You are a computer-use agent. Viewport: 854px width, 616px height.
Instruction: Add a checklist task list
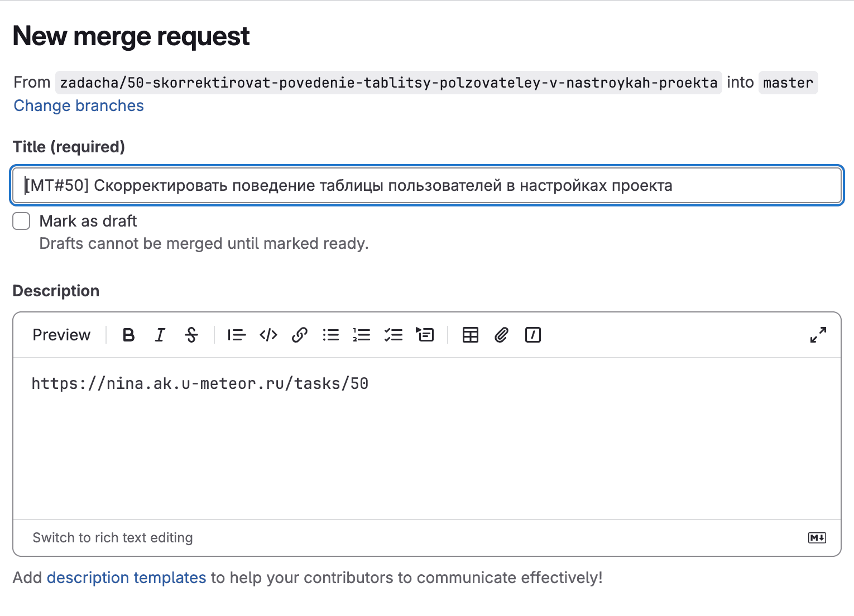pos(394,335)
